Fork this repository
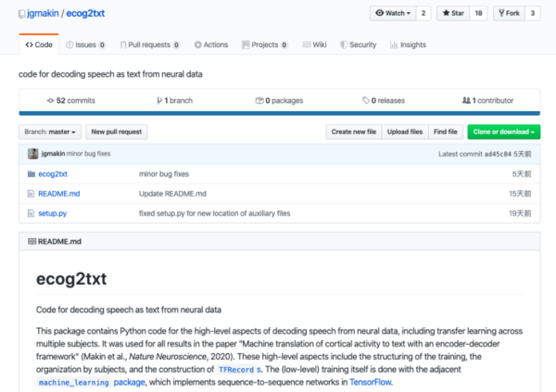Image resolution: width=556 pixels, height=392 pixels. (x=511, y=14)
